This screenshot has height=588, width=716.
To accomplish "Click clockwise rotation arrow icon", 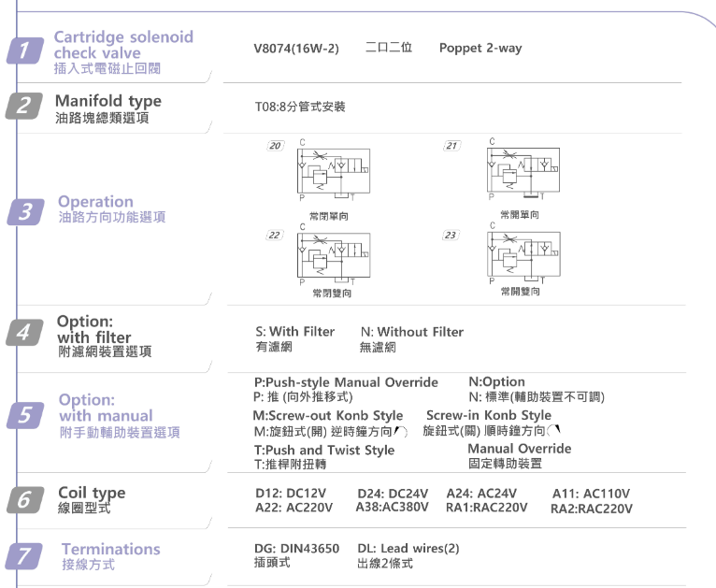I will (554, 430).
